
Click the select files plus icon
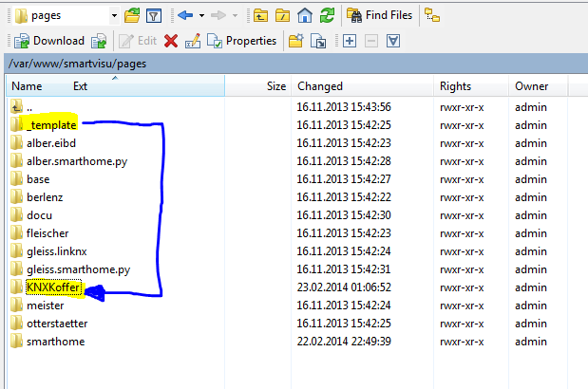pos(350,41)
